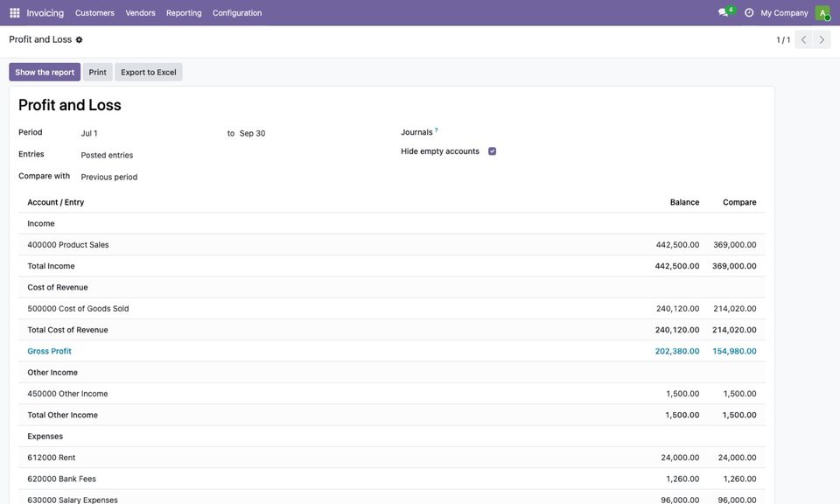This screenshot has width=840, height=504.
Task: Click the Total Cost of Revenue label
Action: tap(67, 330)
